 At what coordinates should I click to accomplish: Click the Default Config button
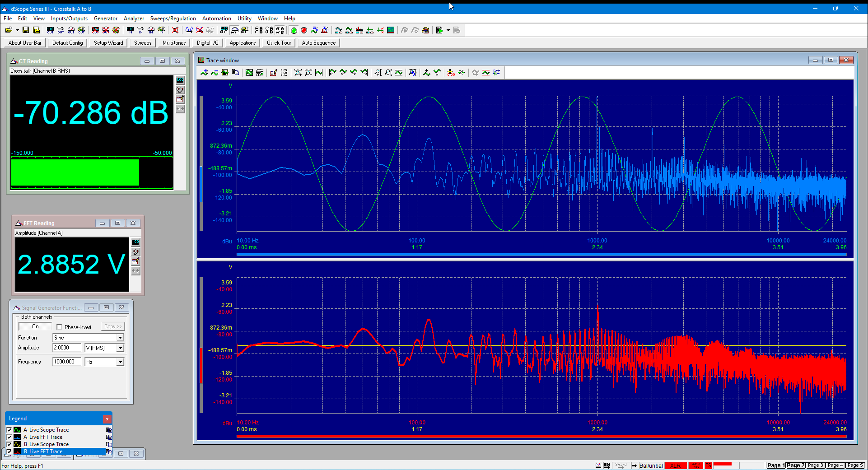click(x=68, y=43)
